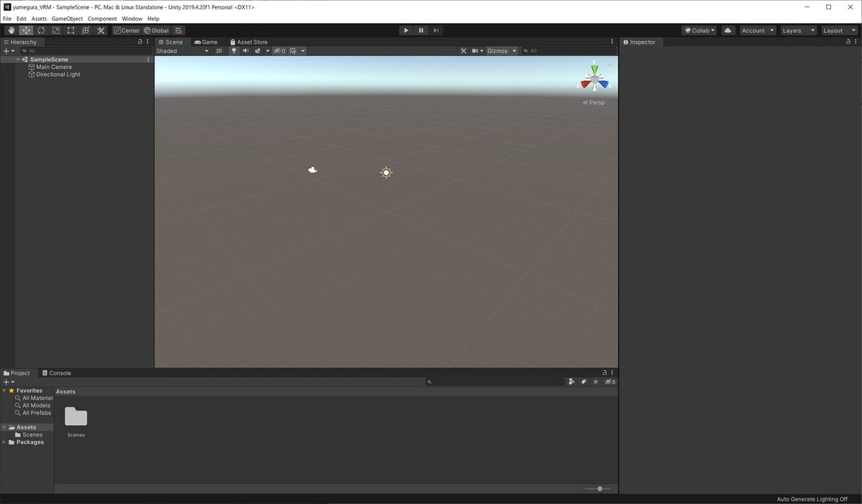The image size is (862, 504).
Task: Open the Account dropdown button
Action: click(x=756, y=30)
